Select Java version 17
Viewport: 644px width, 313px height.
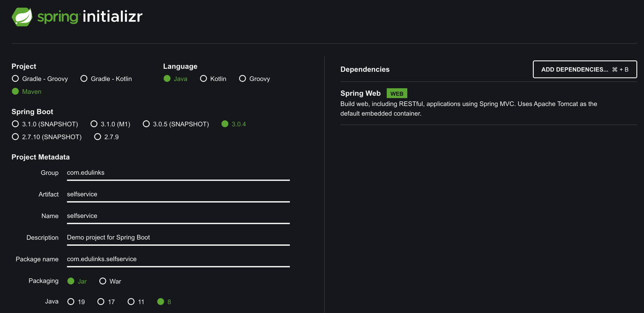pyautogui.click(x=106, y=302)
